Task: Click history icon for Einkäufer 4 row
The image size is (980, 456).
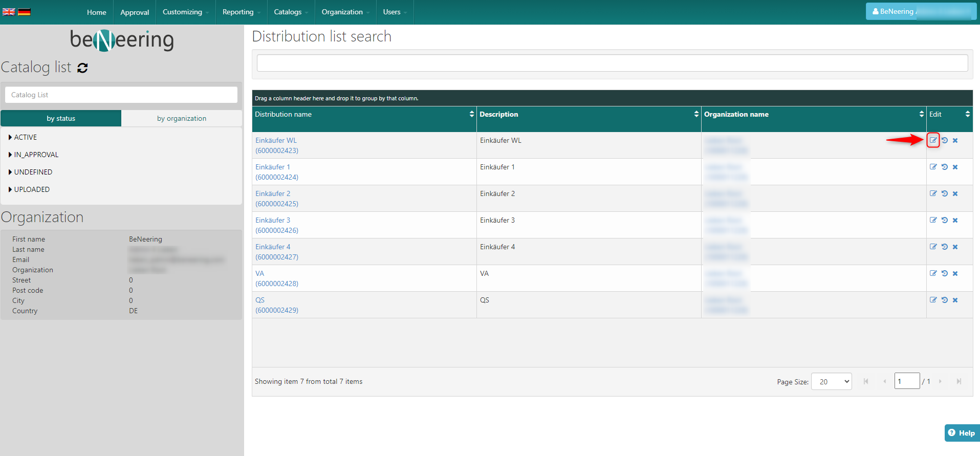Action: tap(944, 247)
